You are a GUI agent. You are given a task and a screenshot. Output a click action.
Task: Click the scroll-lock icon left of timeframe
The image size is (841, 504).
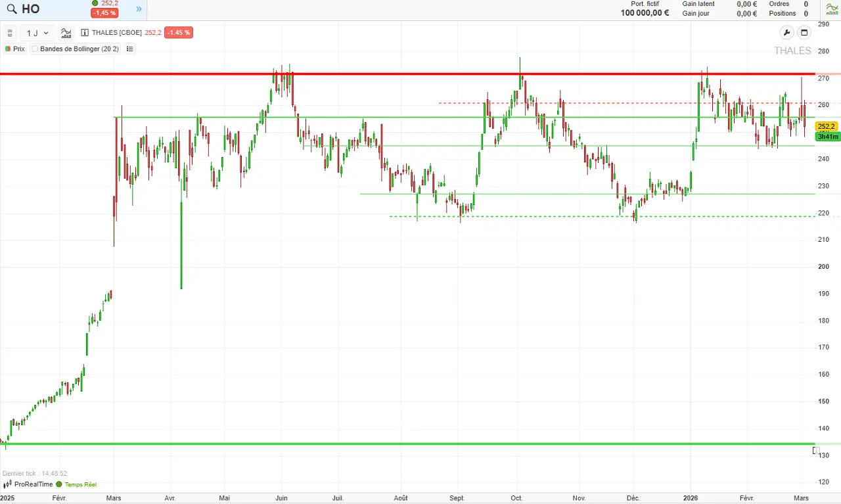(x=10, y=33)
